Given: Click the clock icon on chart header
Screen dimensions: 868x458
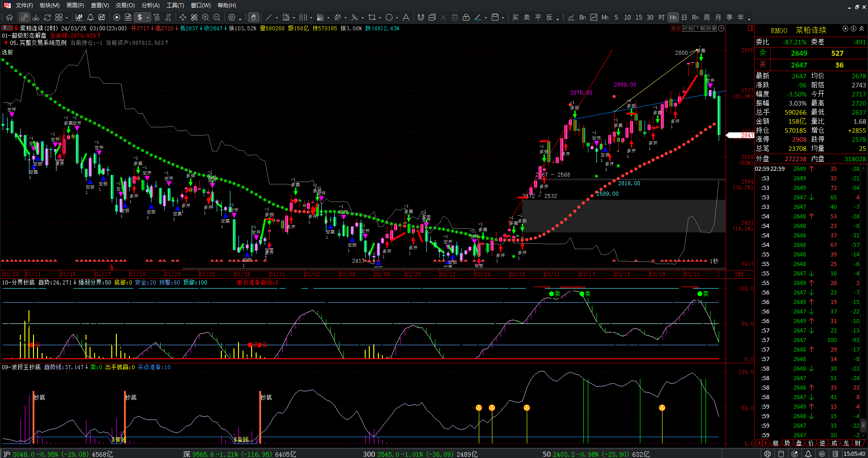Looking at the screenshot, I should [721, 28].
